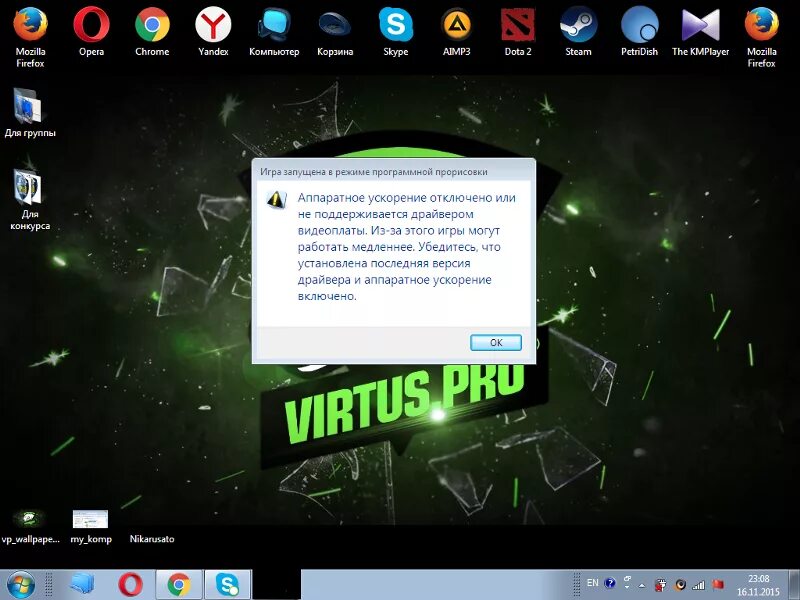800x600 pixels.
Task: Select the my_komp screenshot file
Action: (90, 527)
